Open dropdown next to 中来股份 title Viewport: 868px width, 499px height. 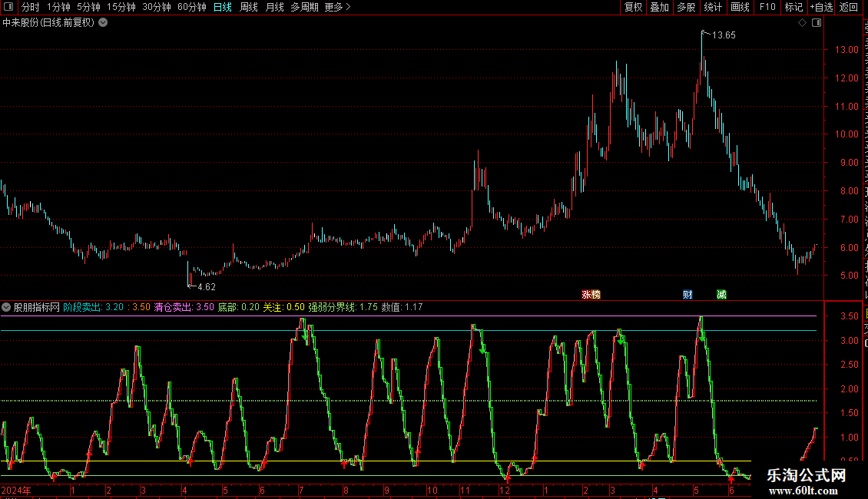tap(103, 23)
